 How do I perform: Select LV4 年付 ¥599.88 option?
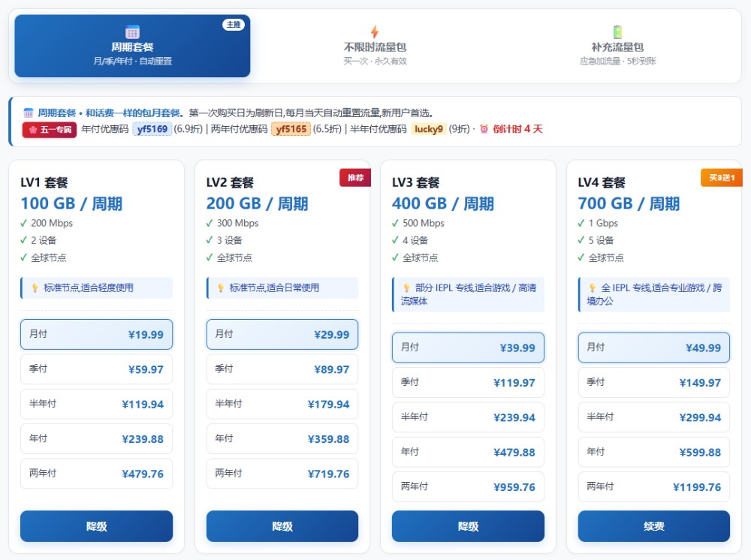[x=654, y=453]
